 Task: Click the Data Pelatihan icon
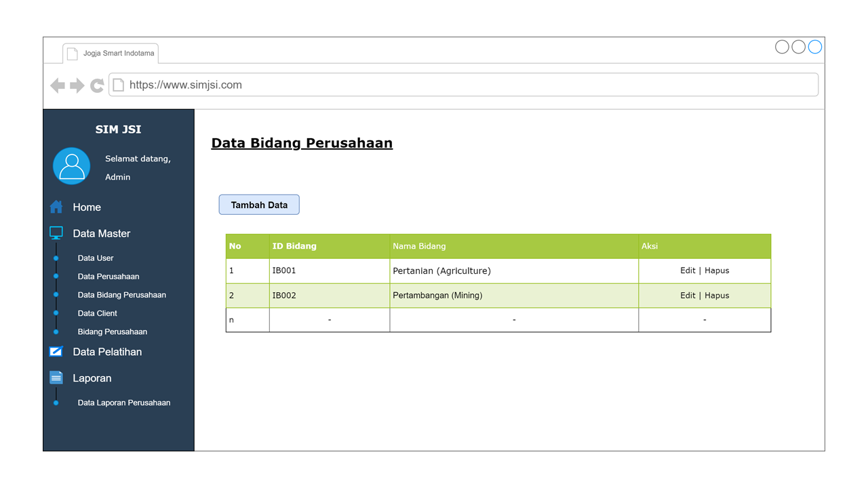[x=56, y=352]
